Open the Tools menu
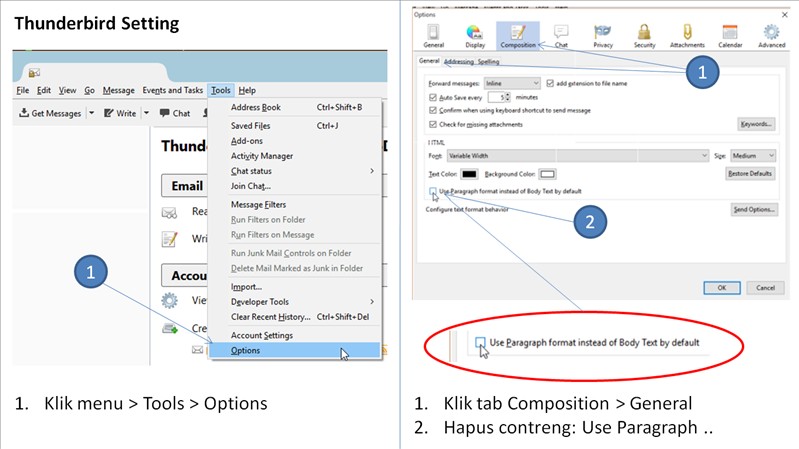799x449 pixels. (x=221, y=90)
